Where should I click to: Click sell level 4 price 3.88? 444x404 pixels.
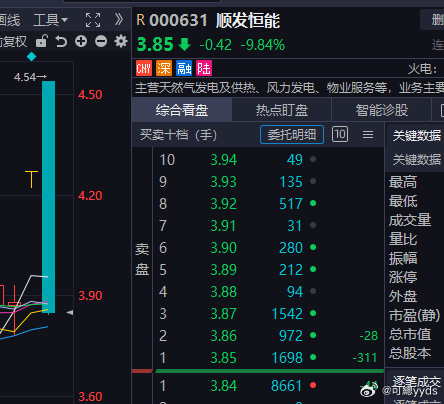click(x=224, y=292)
